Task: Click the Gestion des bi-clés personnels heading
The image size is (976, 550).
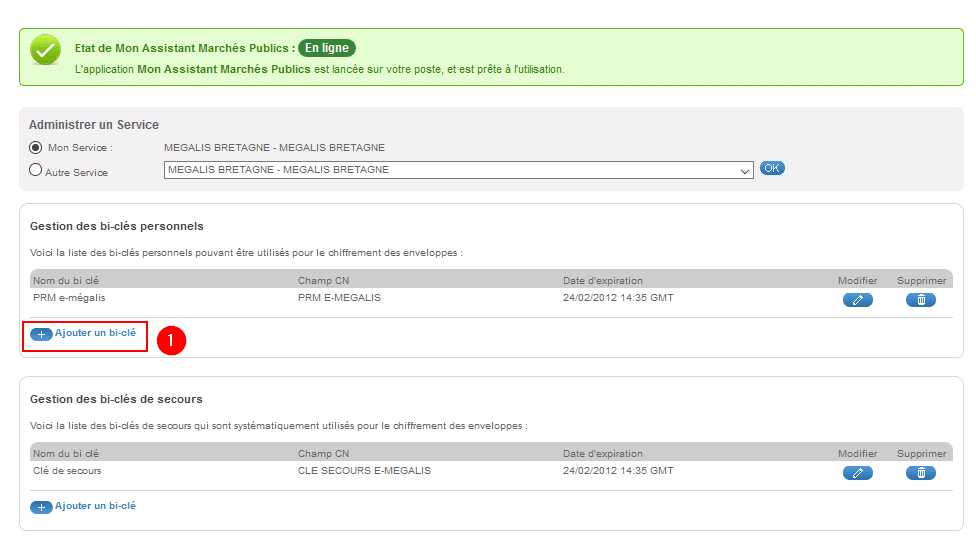Action: coord(117,226)
